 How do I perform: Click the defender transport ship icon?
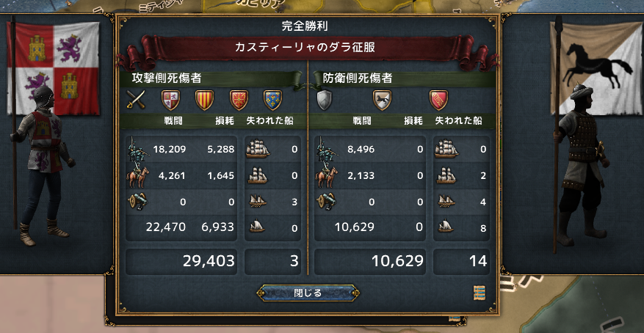pyautogui.click(x=446, y=226)
